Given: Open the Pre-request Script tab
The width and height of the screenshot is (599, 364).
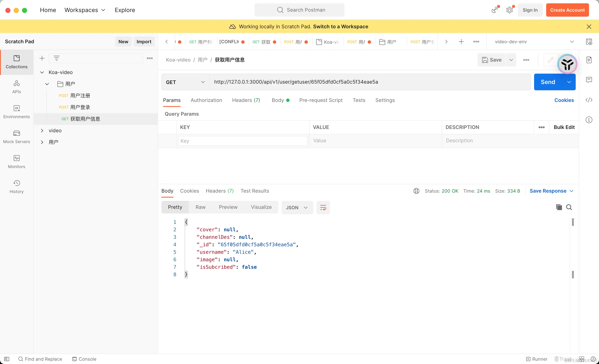Looking at the screenshot, I should point(321,100).
